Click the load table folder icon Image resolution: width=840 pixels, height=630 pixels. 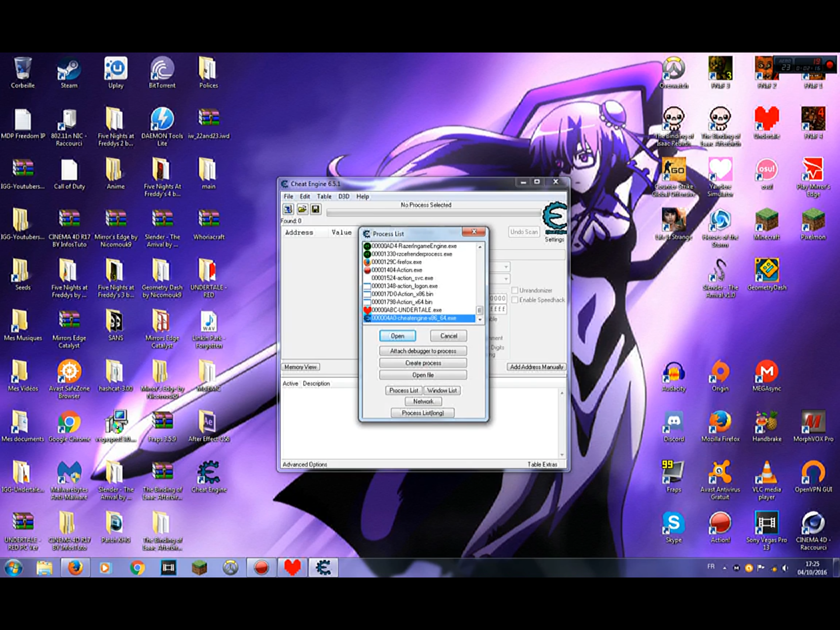(x=302, y=209)
